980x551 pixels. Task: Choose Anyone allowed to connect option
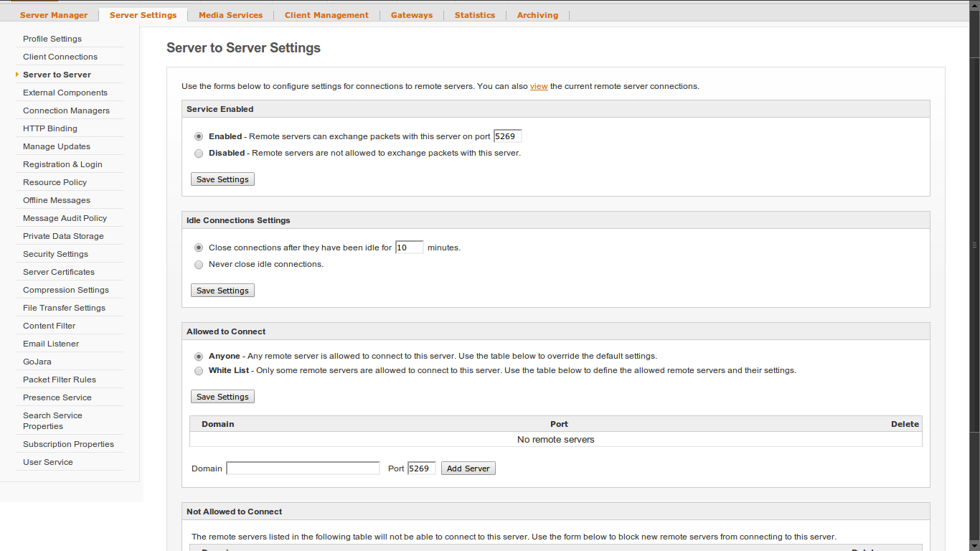pyautogui.click(x=199, y=356)
